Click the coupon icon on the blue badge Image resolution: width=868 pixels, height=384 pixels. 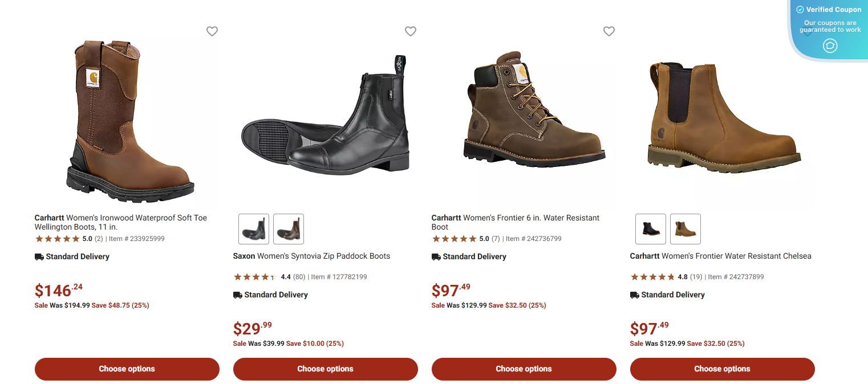(x=830, y=46)
